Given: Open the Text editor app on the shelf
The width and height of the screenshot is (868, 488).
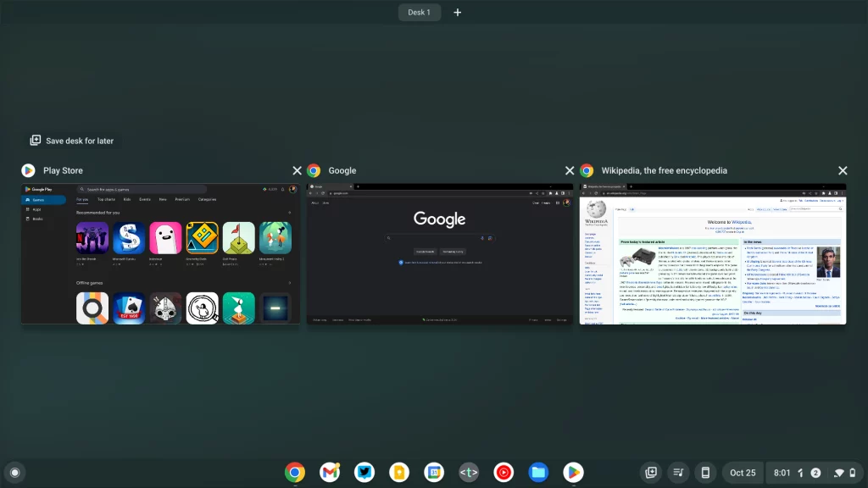Looking at the screenshot, I should [469, 472].
